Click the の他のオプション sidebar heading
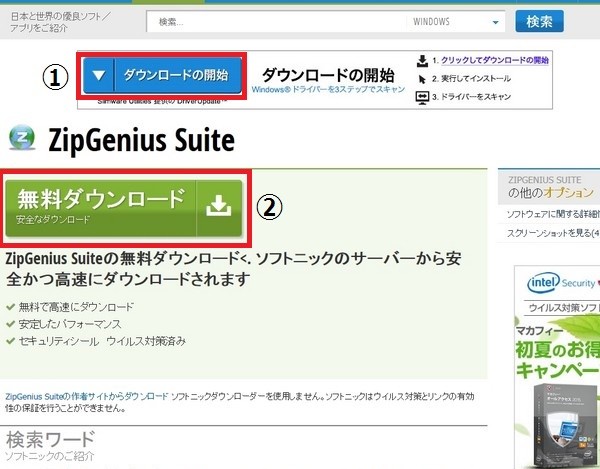The height and width of the screenshot is (469, 600). click(x=551, y=192)
